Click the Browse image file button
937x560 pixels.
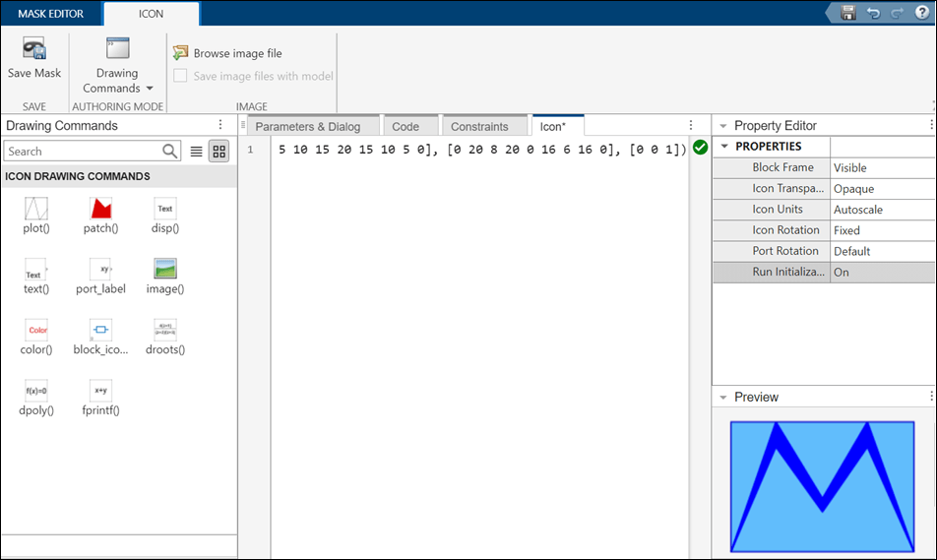click(227, 53)
